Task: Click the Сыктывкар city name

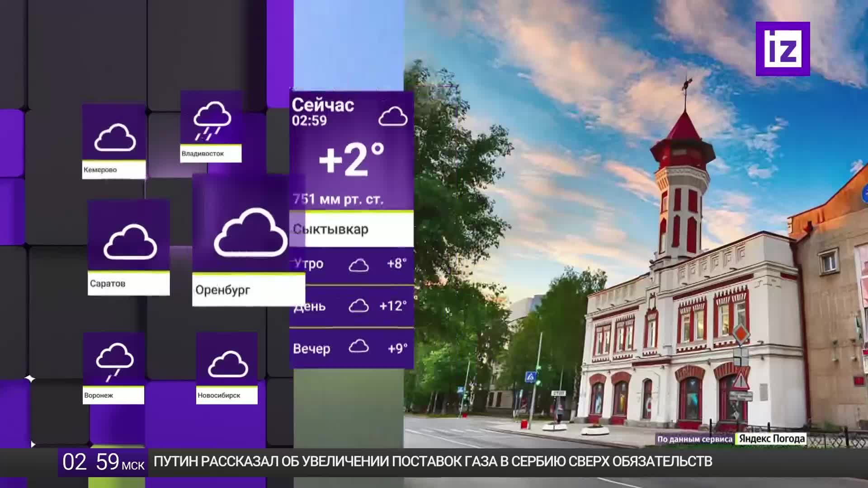Action: (330, 230)
